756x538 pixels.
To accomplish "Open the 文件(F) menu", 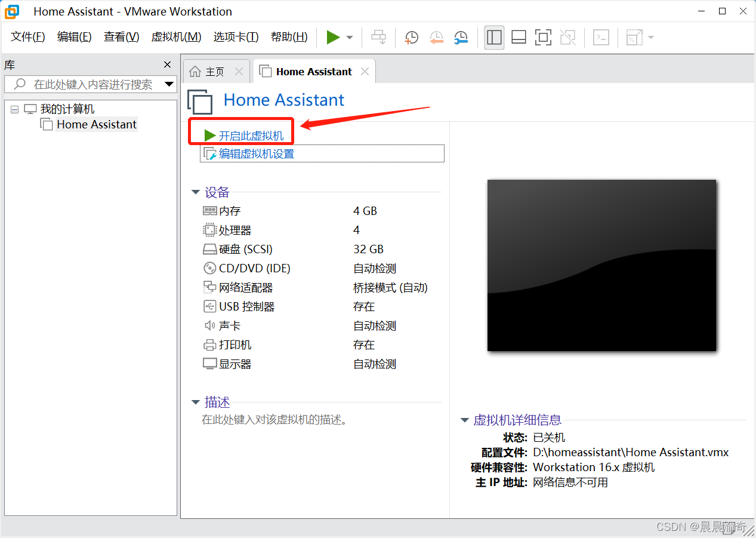I will (28, 37).
